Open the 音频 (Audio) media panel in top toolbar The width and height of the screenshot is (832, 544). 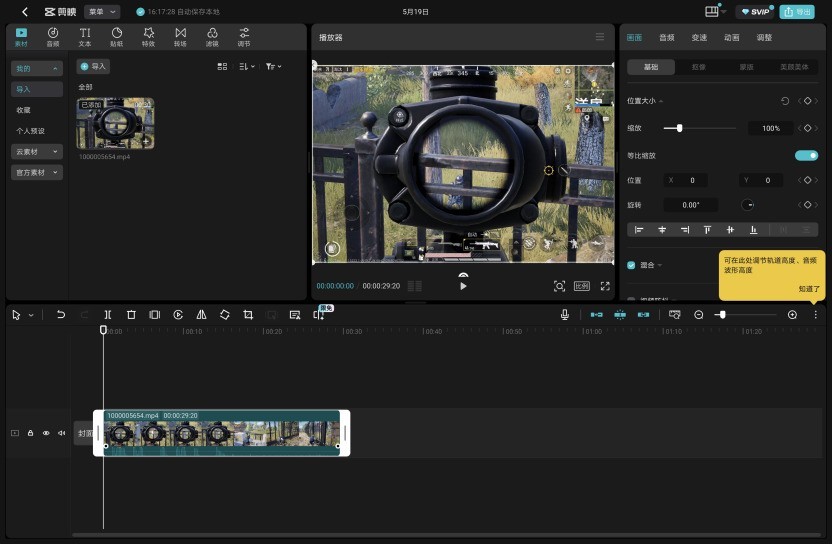coord(53,37)
